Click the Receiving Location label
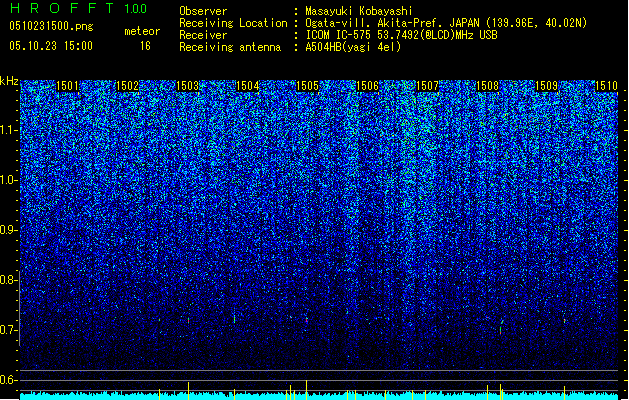 pos(233,23)
